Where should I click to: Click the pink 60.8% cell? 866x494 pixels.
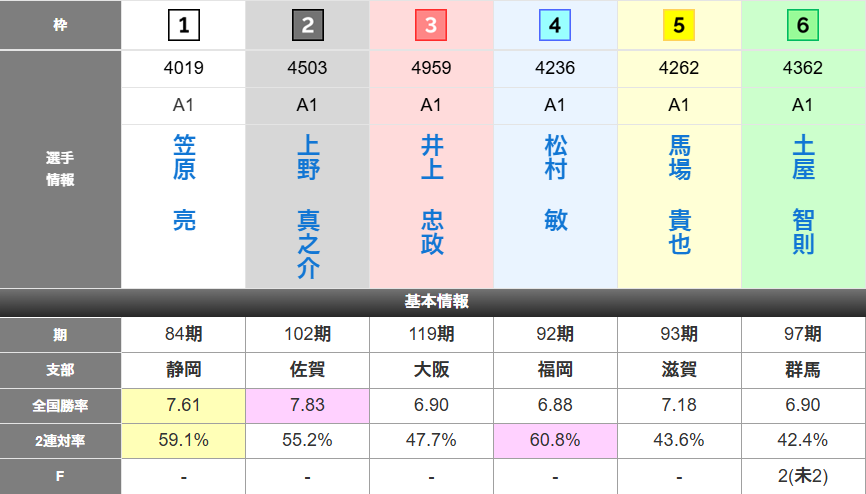555,440
